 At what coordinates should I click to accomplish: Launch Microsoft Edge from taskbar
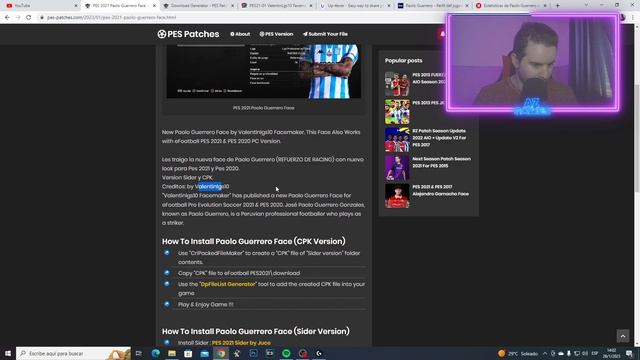(x=156, y=353)
